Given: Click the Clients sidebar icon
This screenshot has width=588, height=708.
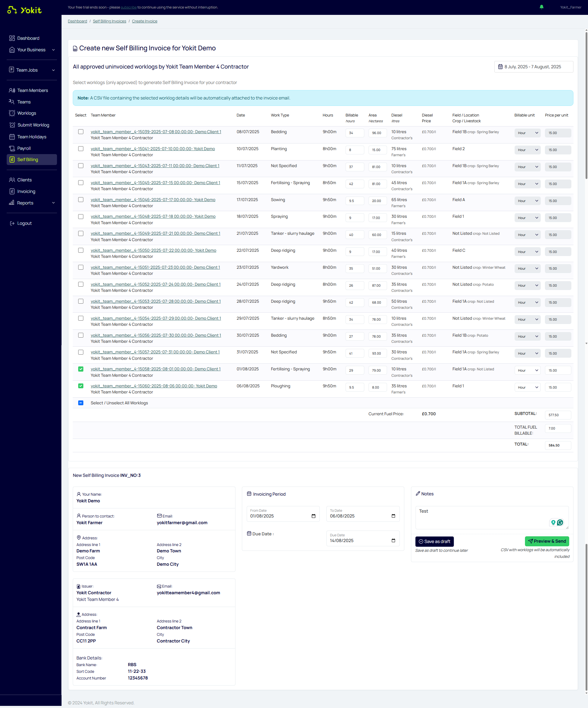Looking at the screenshot, I should [12, 180].
